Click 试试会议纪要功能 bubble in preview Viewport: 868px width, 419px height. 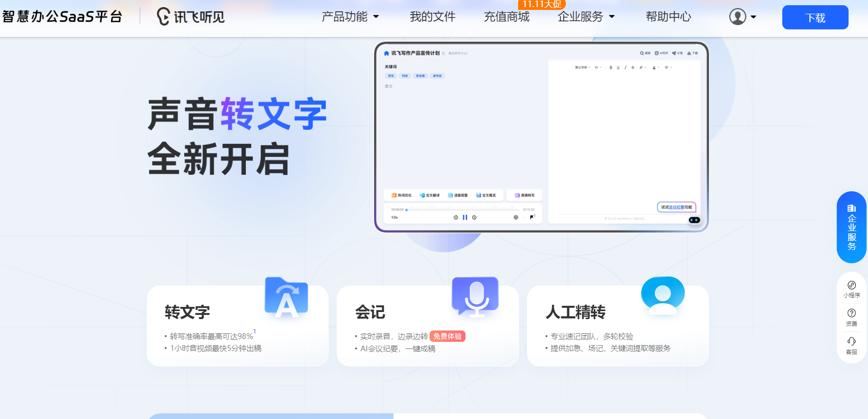click(676, 207)
